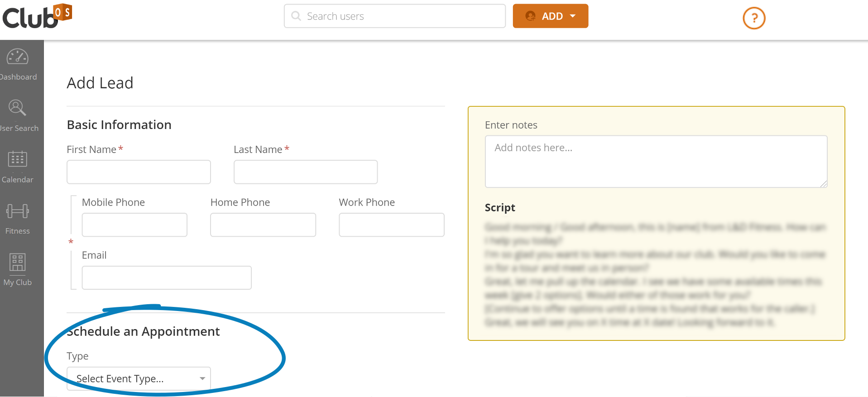The height and width of the screenshot is (397, 868).
Task: Focus the Search users field
Action: pyautogui.click(x=395, y=16)
